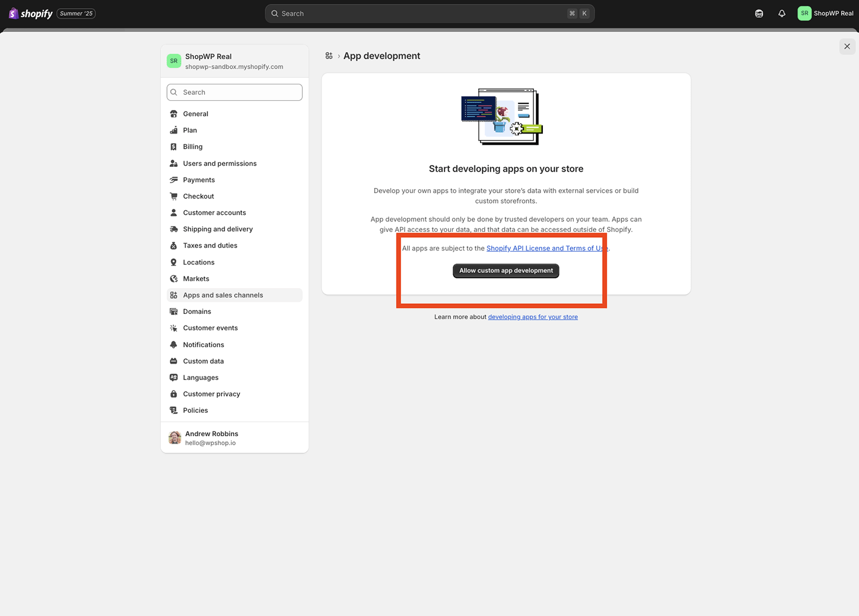Click the General store icon
Image resolution: width=859 pixels, height=616 pixels.
(174, 114)
